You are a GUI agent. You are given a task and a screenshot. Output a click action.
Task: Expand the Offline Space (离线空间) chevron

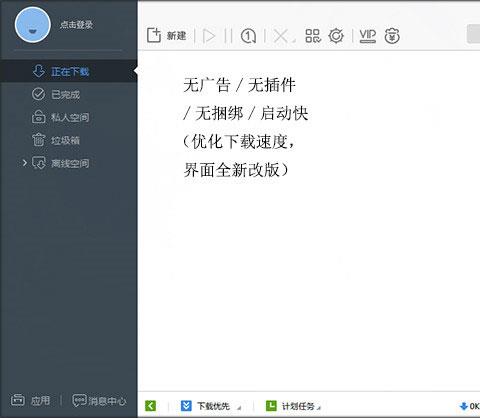click(x=24, y=163)
